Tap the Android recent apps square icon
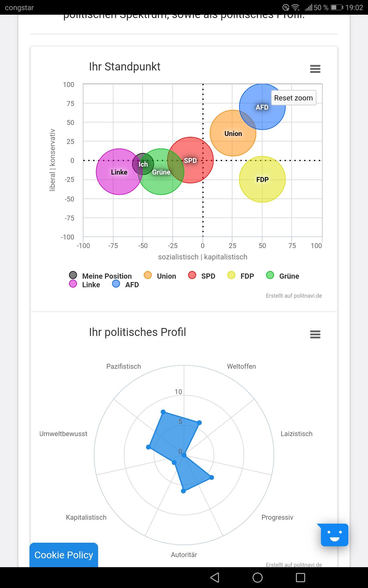 [301, 578]
